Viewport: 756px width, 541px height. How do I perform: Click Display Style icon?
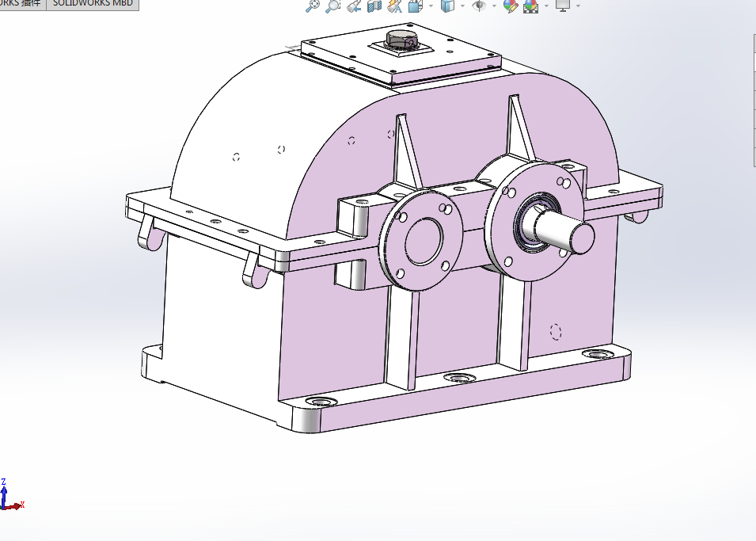[x=447, y=6]
